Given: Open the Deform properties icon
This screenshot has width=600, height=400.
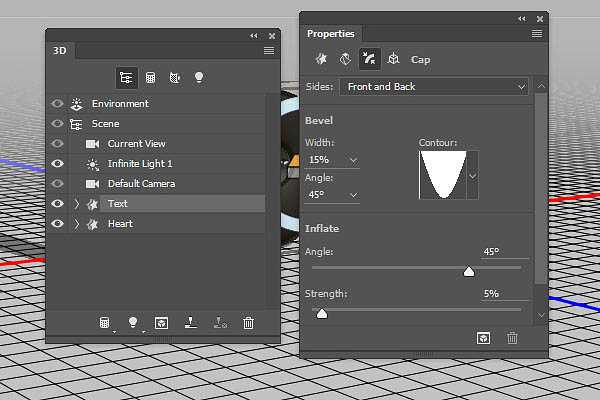Looking at the screenshot, I should (x=345, y=59).
